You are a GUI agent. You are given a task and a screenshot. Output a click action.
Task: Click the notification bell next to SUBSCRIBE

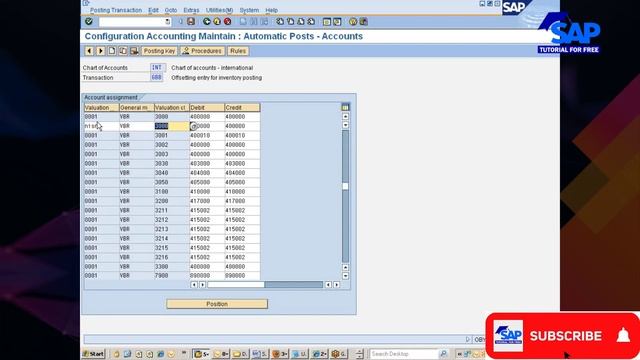click(623, 336)
